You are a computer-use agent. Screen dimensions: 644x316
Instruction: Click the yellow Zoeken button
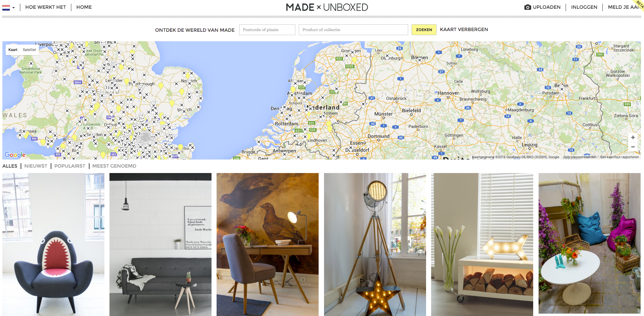(424, 30)
